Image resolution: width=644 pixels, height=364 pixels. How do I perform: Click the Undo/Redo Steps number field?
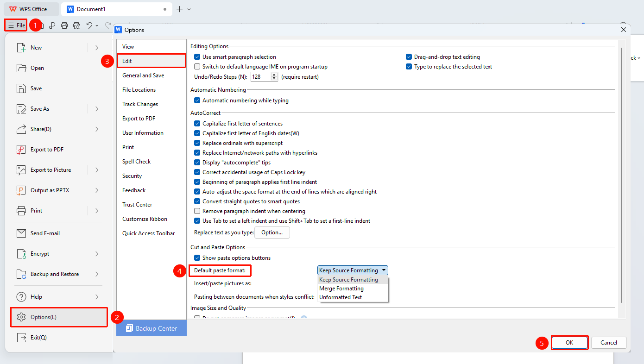tap(260, 77)
